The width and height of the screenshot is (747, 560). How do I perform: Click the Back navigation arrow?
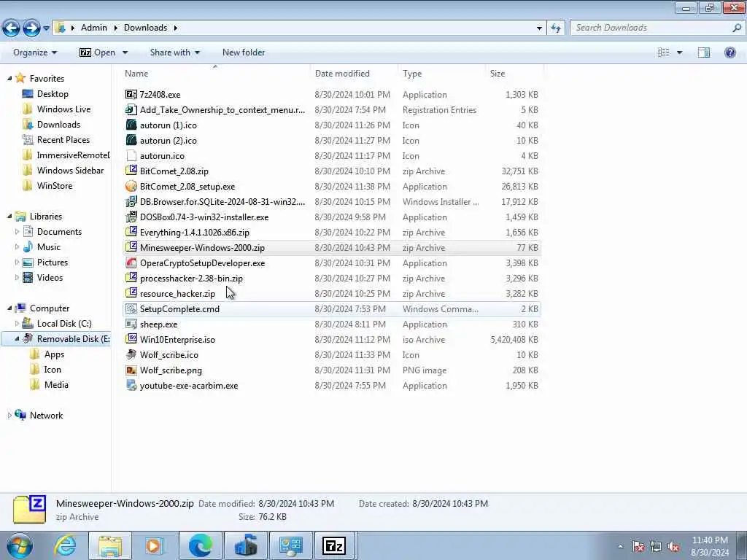coord(12,28)
